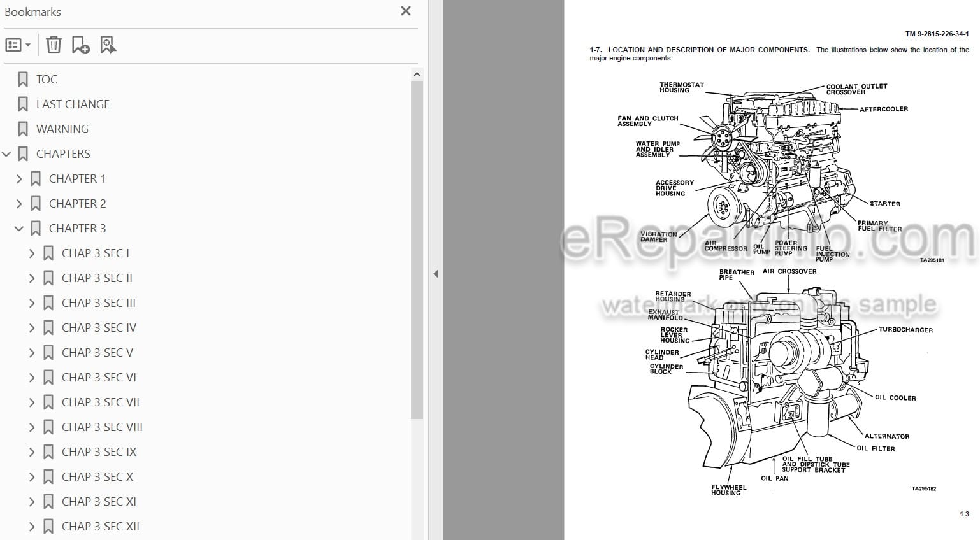Expand CHAP 3 SEC II subtree
Screen dimensions: 980x540
32,278
